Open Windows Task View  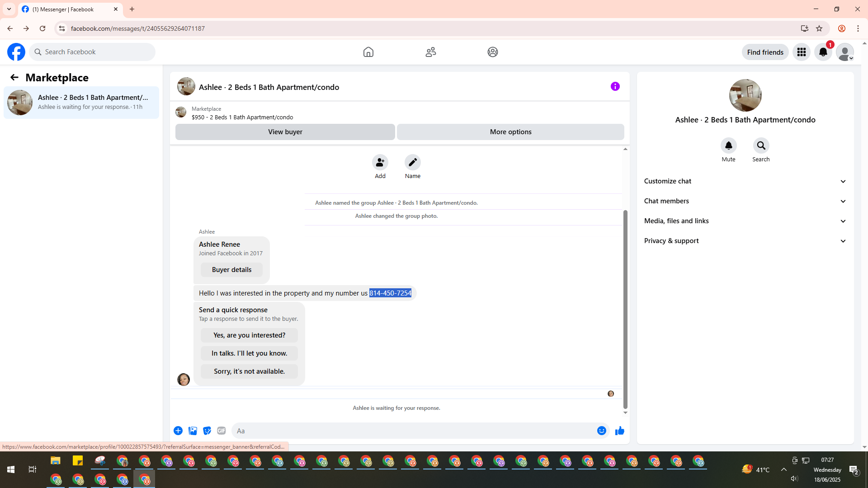(x=33, y=469)
